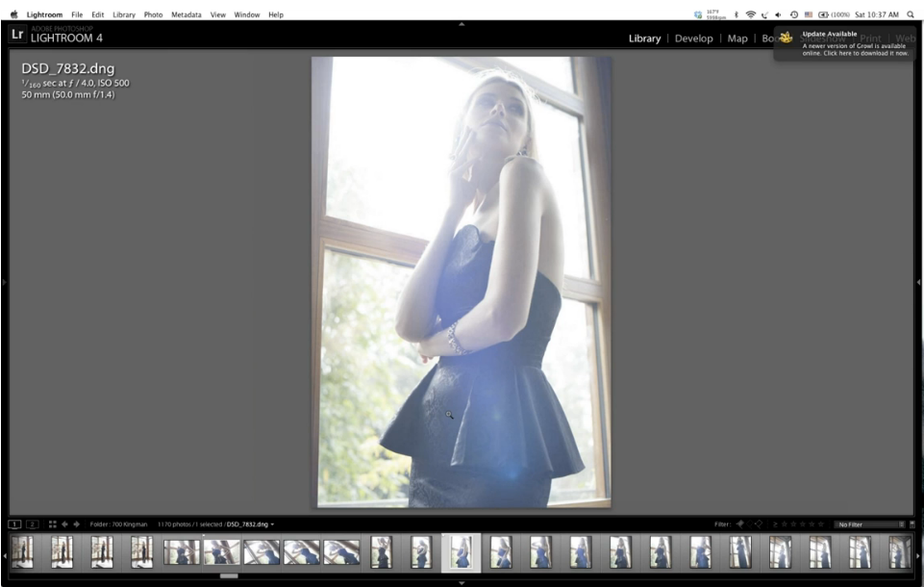This screenshot has height=587, width=924.
Task: Open the battery status menu
Action: coord(834,14)
